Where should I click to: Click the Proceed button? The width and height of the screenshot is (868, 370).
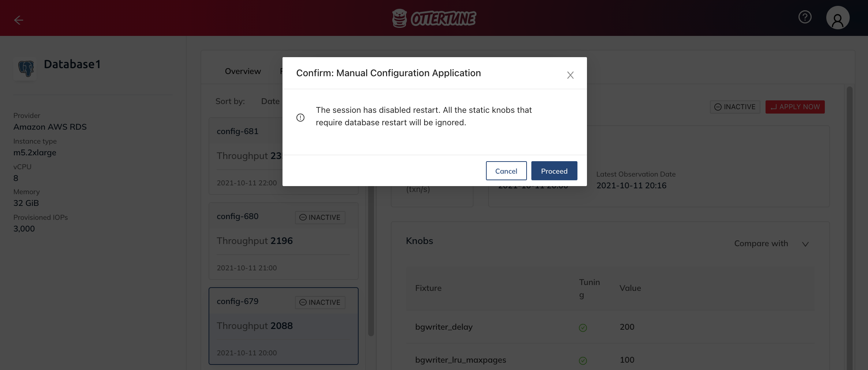pyautogui.click(x=554, y=171)
